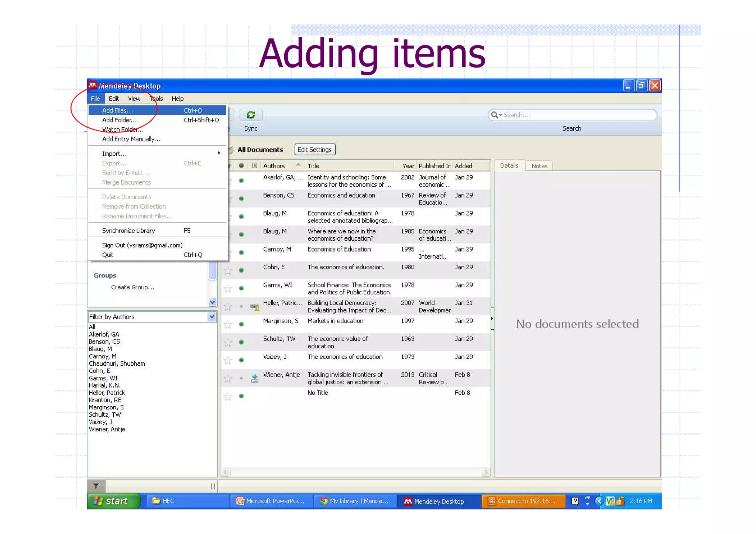
Task: Switch to the Details tab
Action: point(509,165)
